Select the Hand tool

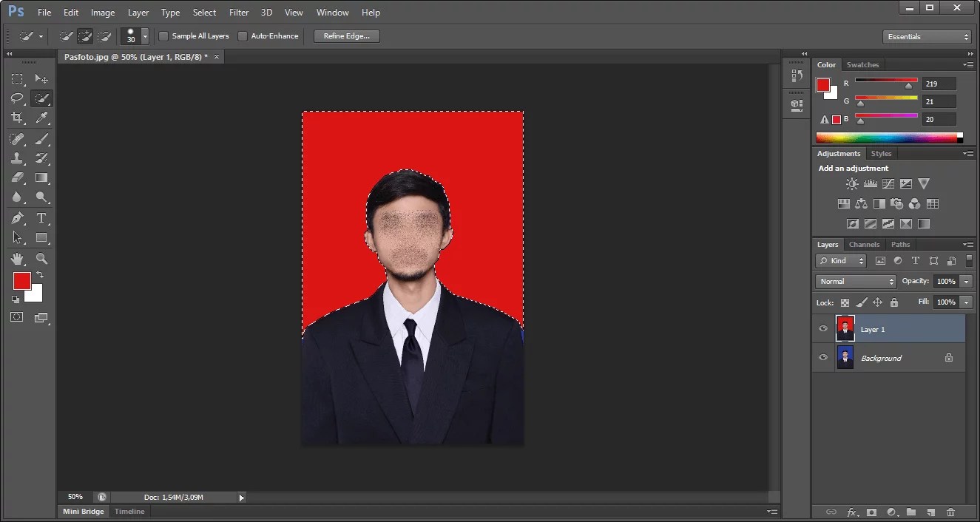tap(17, 259)
